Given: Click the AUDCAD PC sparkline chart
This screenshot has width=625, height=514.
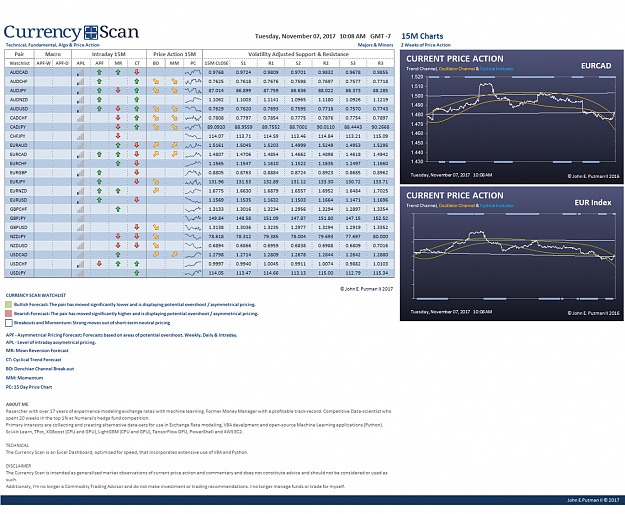Looking at the screenshot, I should coord(193,72).
